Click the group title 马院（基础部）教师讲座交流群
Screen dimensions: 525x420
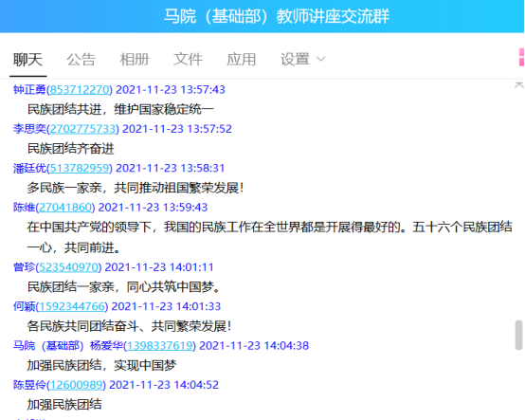point(277,16)
